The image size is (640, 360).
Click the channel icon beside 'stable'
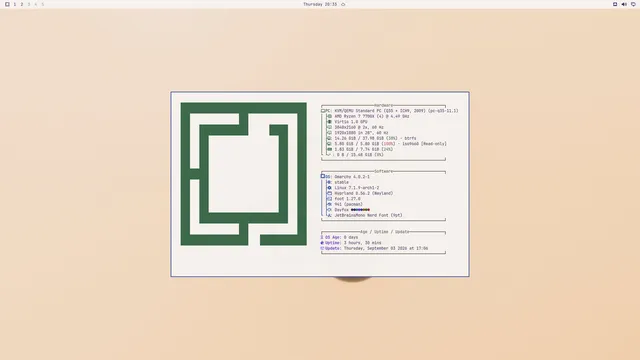pyautogui.click(x=329, y=182)
